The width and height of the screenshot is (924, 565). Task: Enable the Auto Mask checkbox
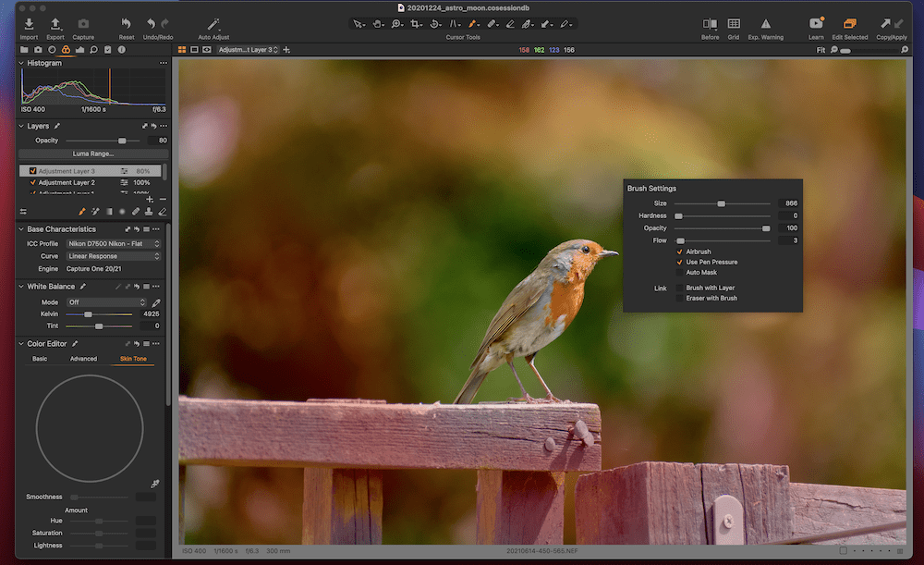680,272
